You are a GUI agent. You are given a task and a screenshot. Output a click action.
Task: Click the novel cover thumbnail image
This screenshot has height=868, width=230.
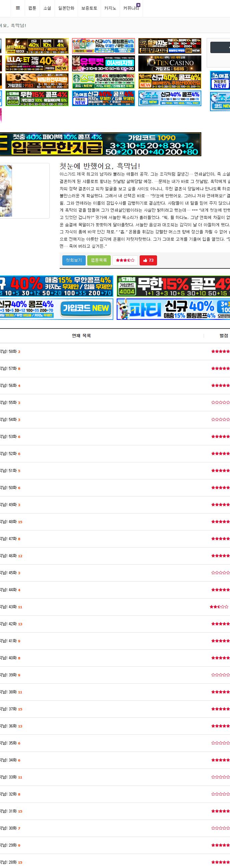[x=6, y=191]
